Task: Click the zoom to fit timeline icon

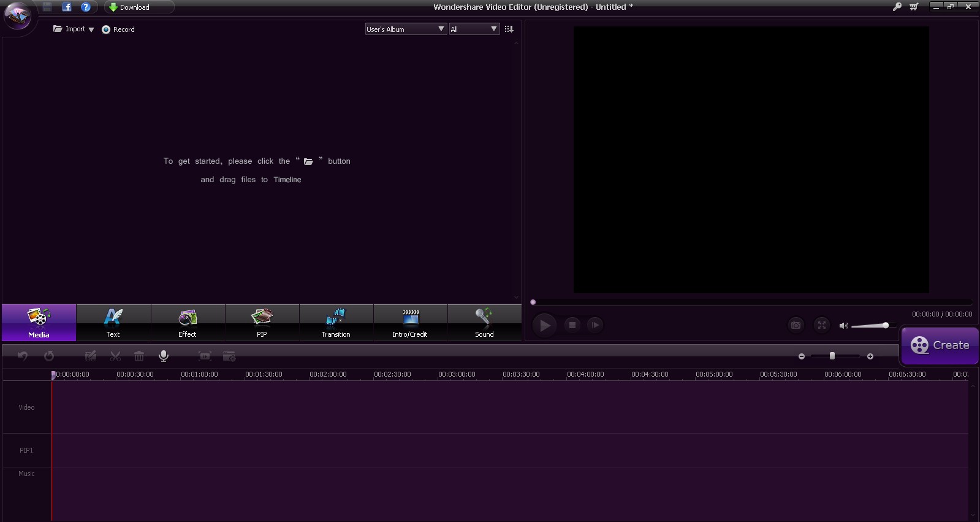Action: pos(205,356)
